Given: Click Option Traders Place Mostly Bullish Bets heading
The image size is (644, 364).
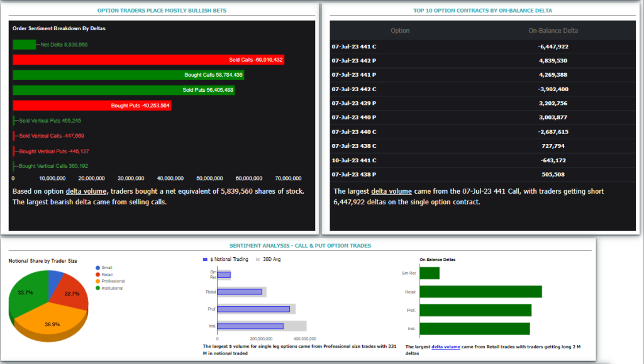Looking at the screenshot, I should 162,11.
